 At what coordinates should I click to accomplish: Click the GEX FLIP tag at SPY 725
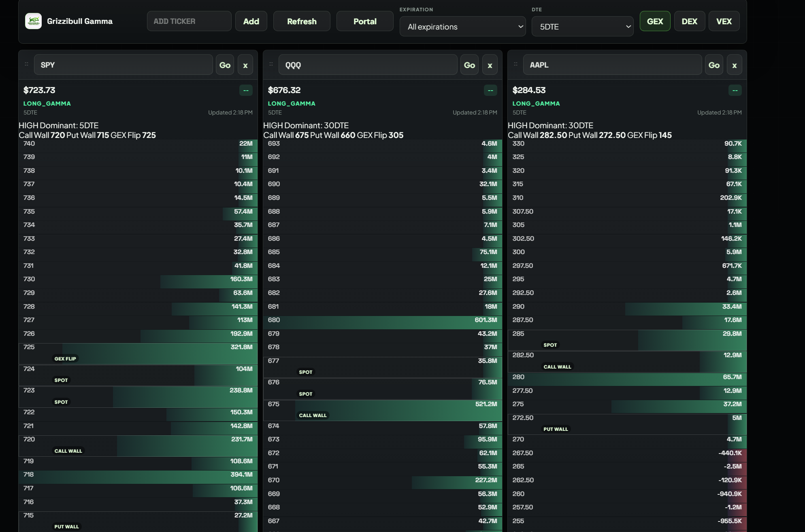click(x=65, y=358)
